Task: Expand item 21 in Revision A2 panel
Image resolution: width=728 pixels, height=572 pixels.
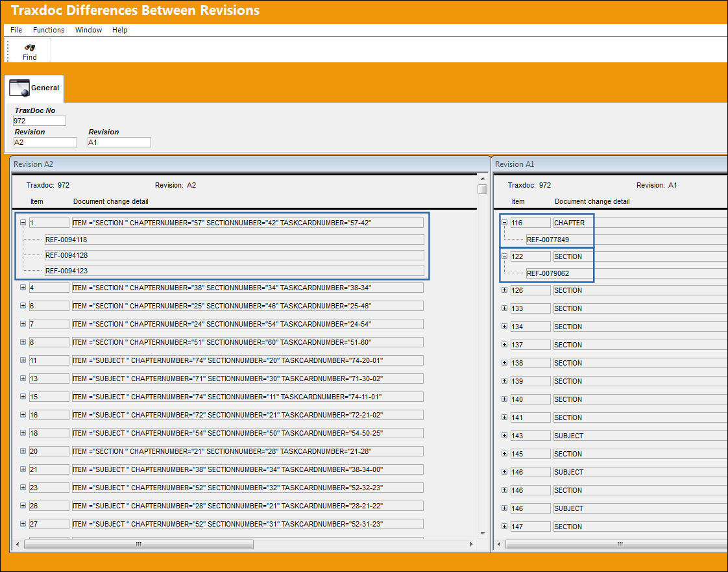Action: pos(23,469)
